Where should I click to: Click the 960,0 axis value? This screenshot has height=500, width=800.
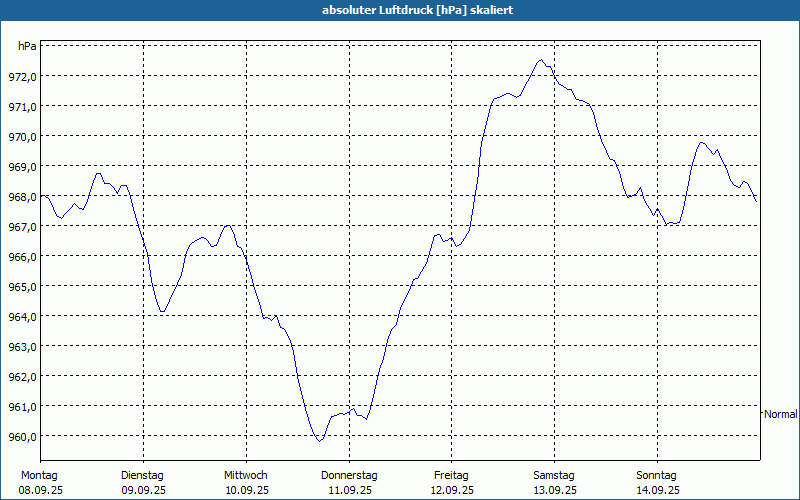click(x=24, y=437)
